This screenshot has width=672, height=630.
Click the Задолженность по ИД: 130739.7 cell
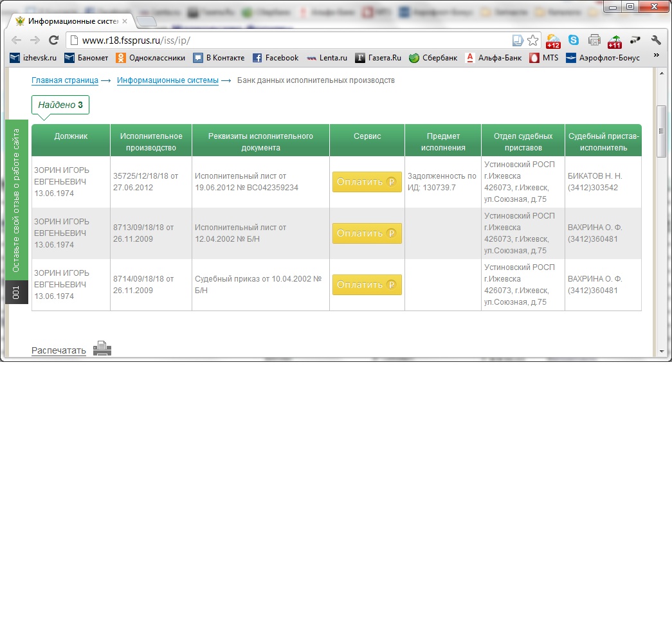(442, 182)
